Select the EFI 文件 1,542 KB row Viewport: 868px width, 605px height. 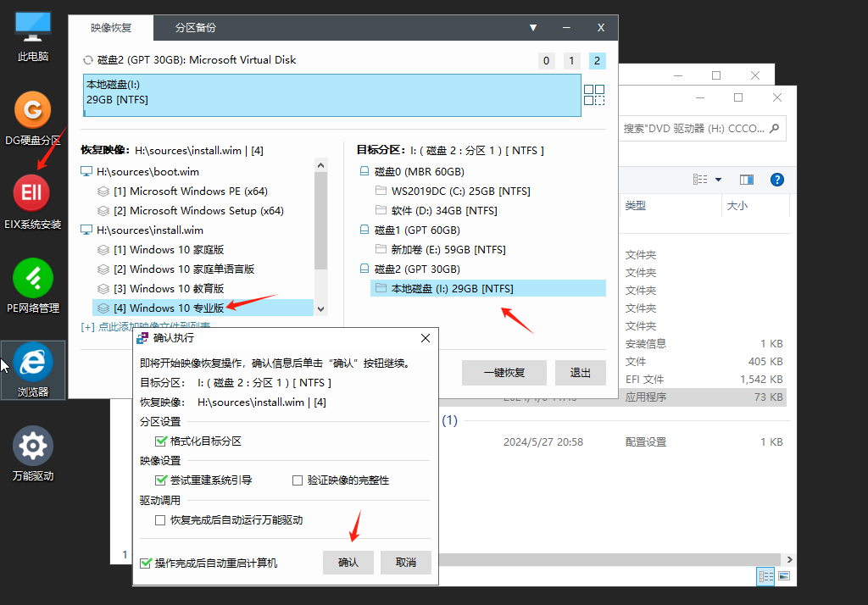[703, 379]
